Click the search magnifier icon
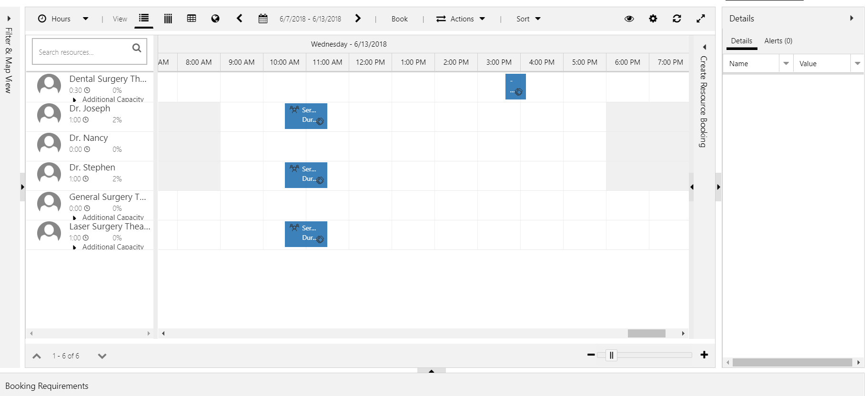 [x=137, y=48]
